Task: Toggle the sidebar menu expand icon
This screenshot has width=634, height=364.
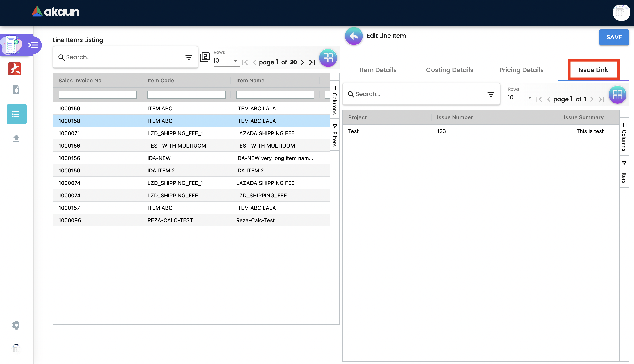Action: click(x=33, y=45)
